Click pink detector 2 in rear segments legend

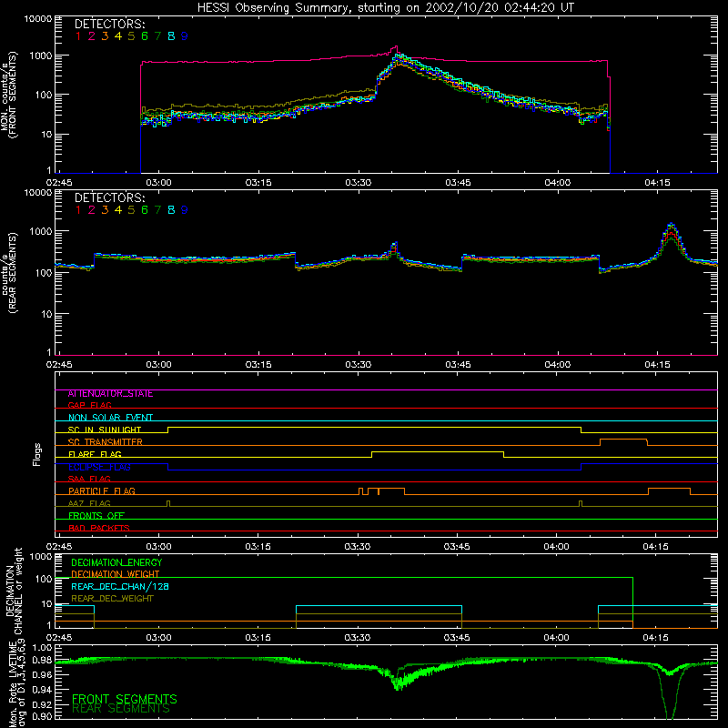(x=92, y=210)
